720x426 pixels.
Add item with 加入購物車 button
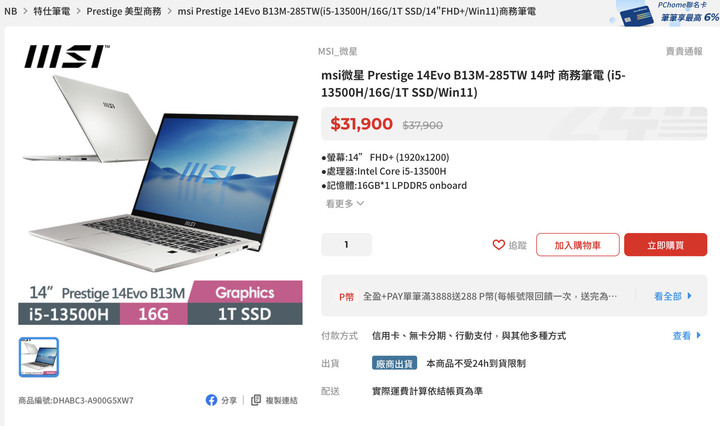[x=578, y=245]
